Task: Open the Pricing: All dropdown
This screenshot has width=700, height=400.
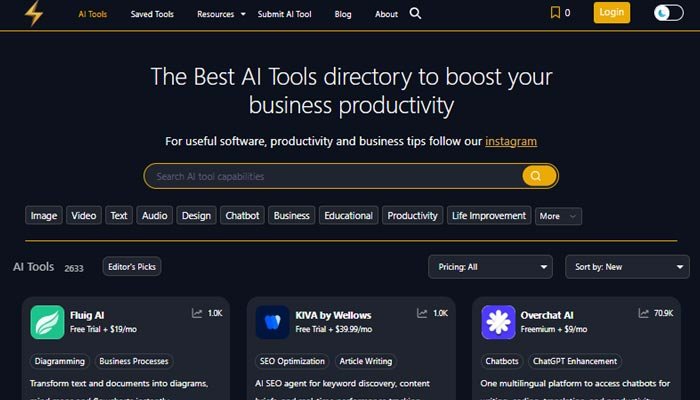Action: point(490,267)
